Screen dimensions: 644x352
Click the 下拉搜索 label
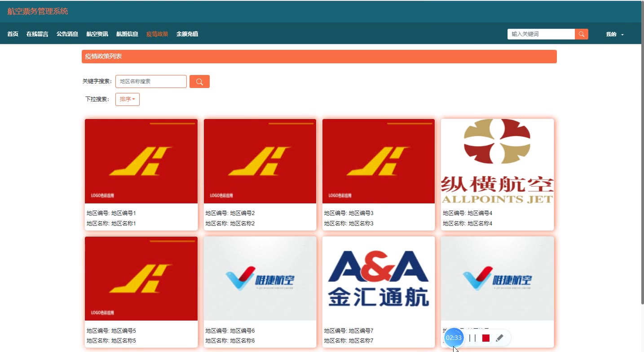97,99
